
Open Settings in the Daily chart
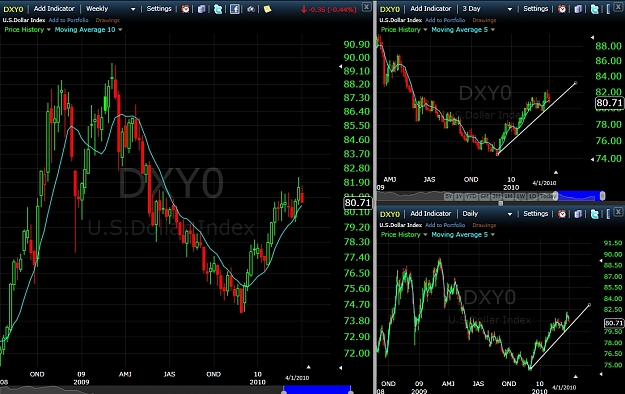click(535, 213)
